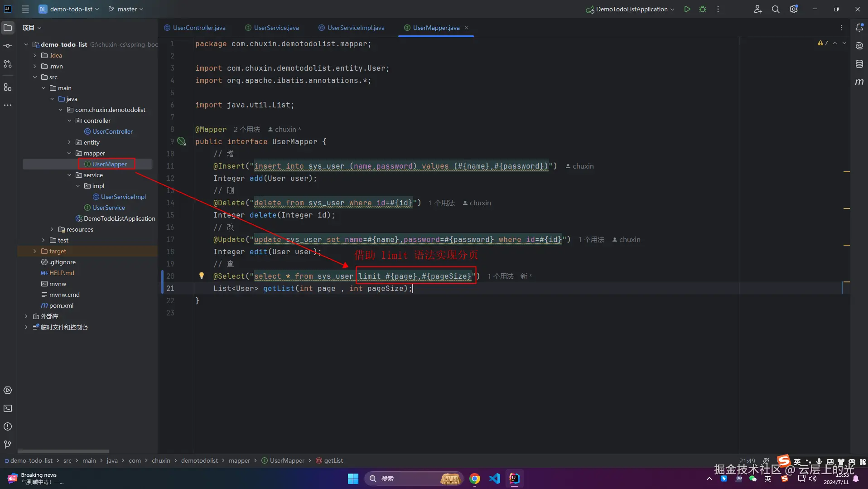Open the Terminal tool window
Image resolution: width=868 pixels, height=489 pixels.
tap(8, 408)
